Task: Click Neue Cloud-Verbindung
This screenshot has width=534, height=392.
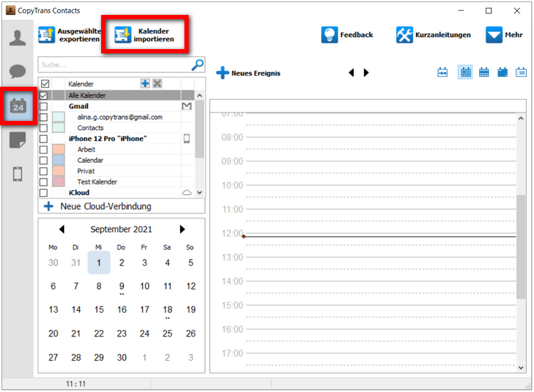Action: pyautogui.click(x=121, y=206)
